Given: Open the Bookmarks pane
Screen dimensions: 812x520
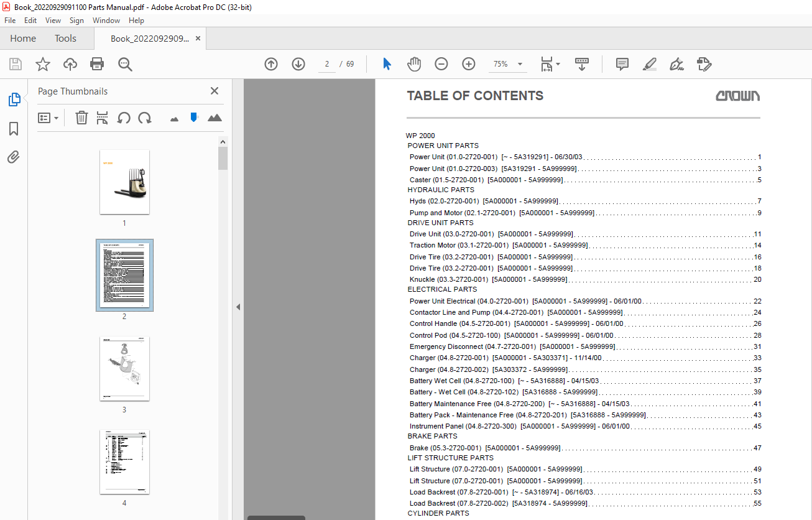Looking at the screenshot, I should (14, 129).
